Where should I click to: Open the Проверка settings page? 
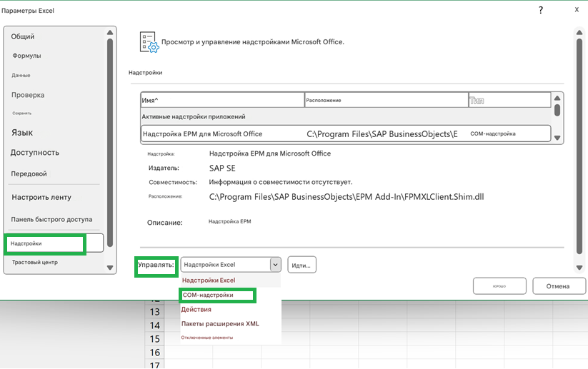[x=28, y=95]
